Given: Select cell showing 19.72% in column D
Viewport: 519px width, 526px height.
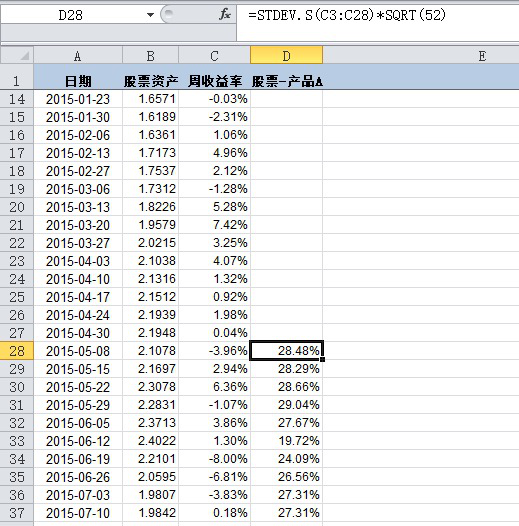Looking at the screenshot, I should 287,441.
